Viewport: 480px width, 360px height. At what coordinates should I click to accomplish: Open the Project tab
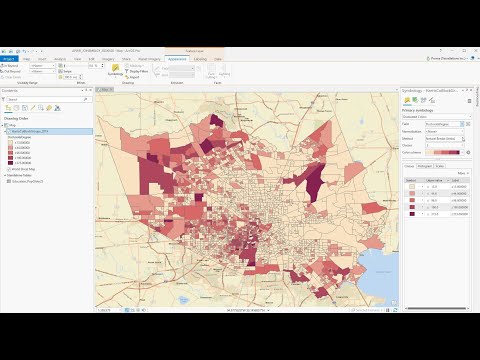point(9,59)
